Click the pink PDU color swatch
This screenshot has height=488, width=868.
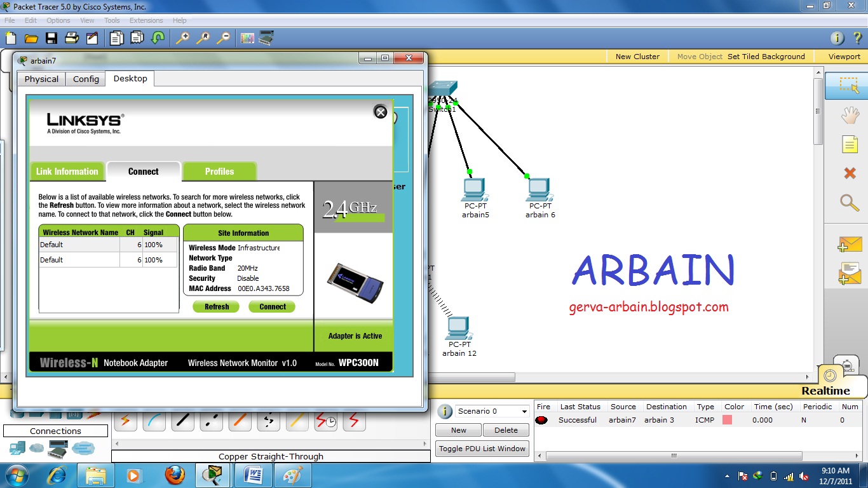click(727, 420)
